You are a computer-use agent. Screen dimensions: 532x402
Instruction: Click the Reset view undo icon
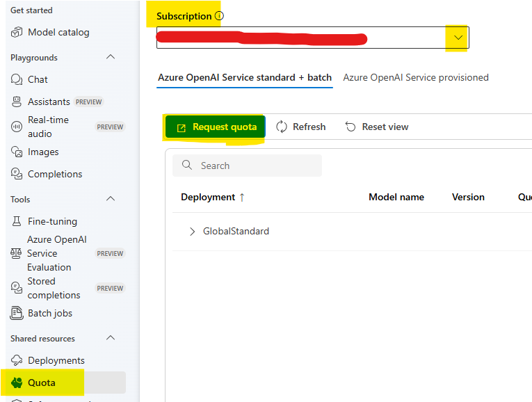point(350,127)
